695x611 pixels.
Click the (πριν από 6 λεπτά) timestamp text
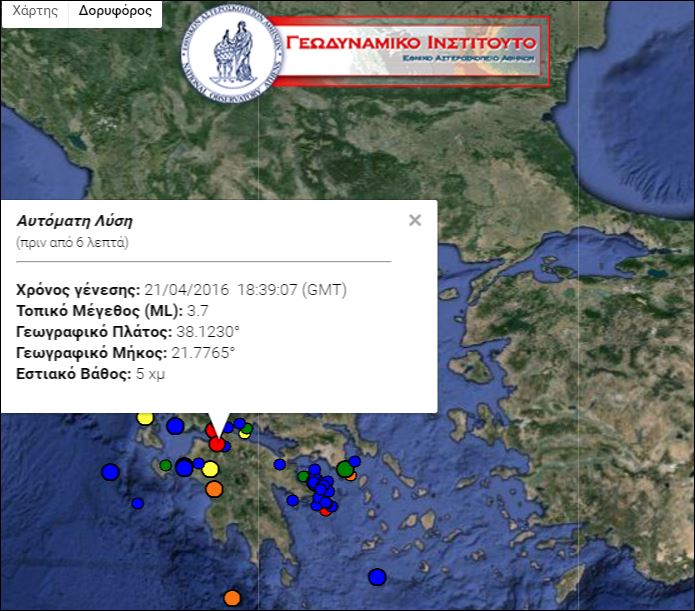[x=72, y=243]
